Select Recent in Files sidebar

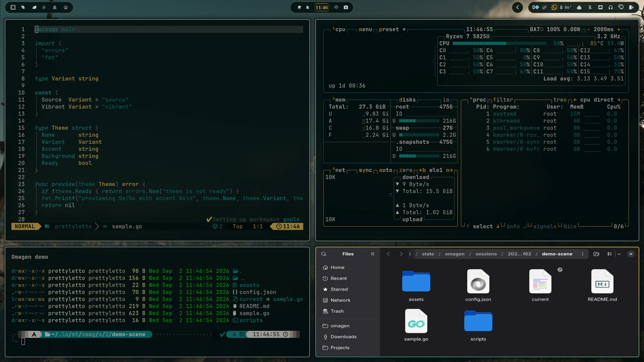tap(348, 278)
